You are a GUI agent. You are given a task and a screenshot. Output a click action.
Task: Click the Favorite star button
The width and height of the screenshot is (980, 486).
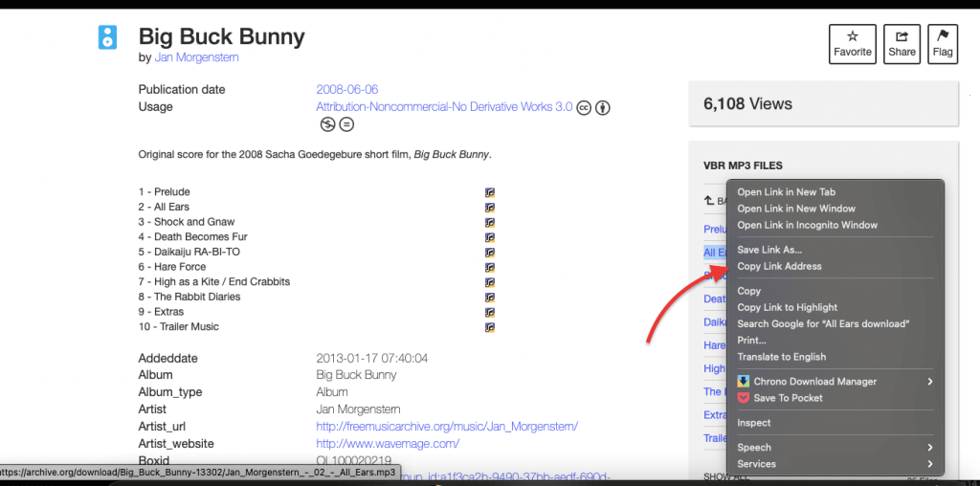tap(853, 44)
